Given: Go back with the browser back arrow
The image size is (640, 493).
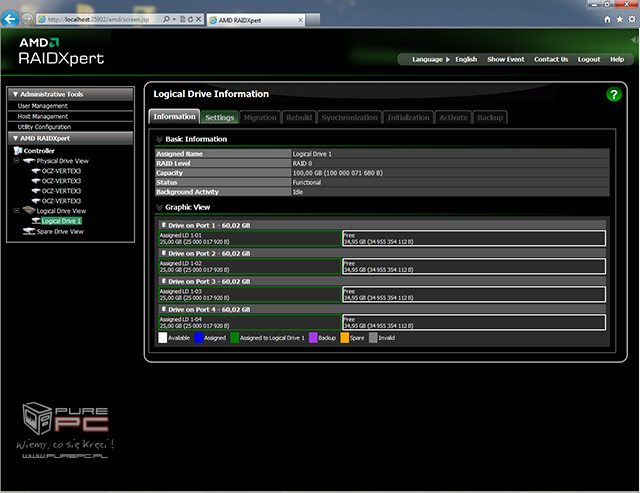Looking at the screenshot, I should (x=10, y=19).
